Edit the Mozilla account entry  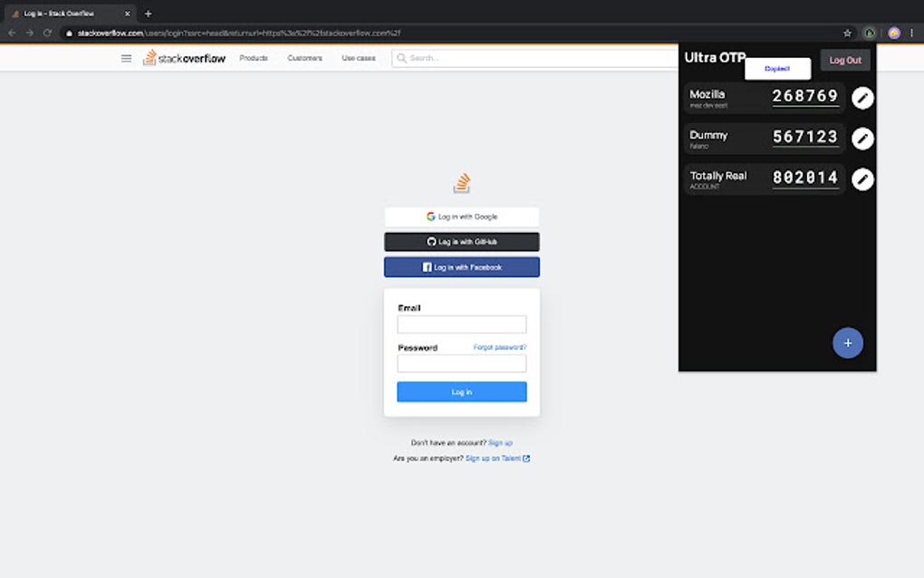pyautogui.click(x=862, y=98)
